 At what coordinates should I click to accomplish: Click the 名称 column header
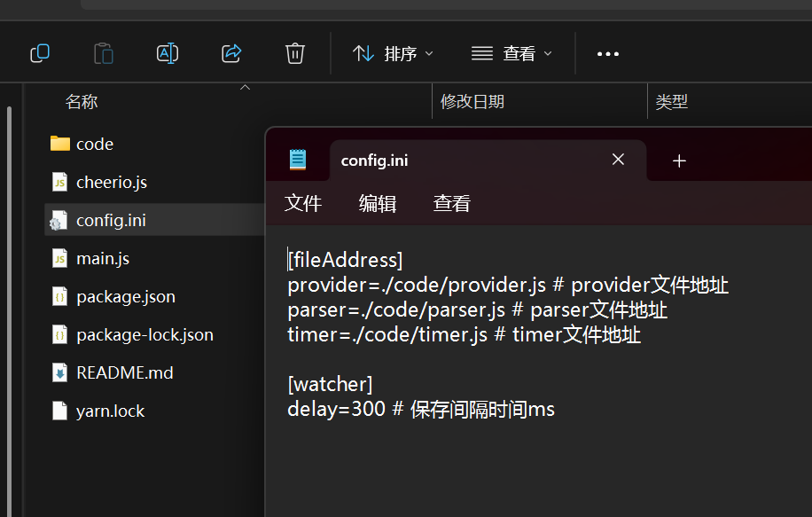point(82,102)
